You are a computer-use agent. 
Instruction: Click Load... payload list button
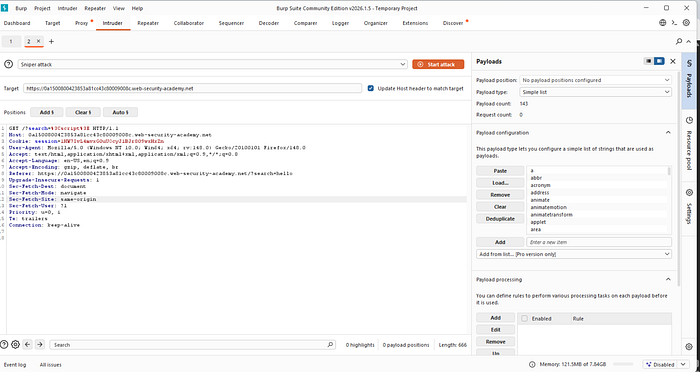pos(500,183)
